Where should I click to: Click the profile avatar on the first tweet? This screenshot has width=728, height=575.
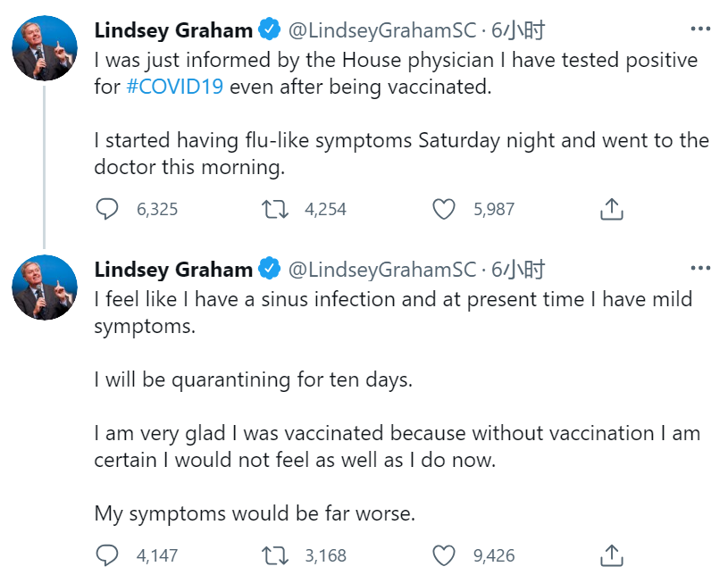[45, 47]
